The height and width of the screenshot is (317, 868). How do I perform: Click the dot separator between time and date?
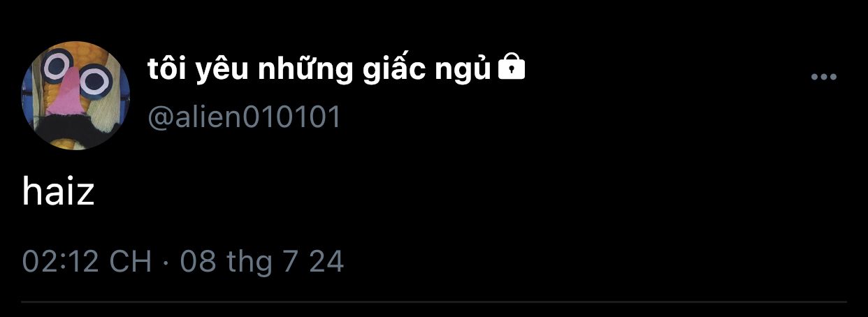(166, 263)
